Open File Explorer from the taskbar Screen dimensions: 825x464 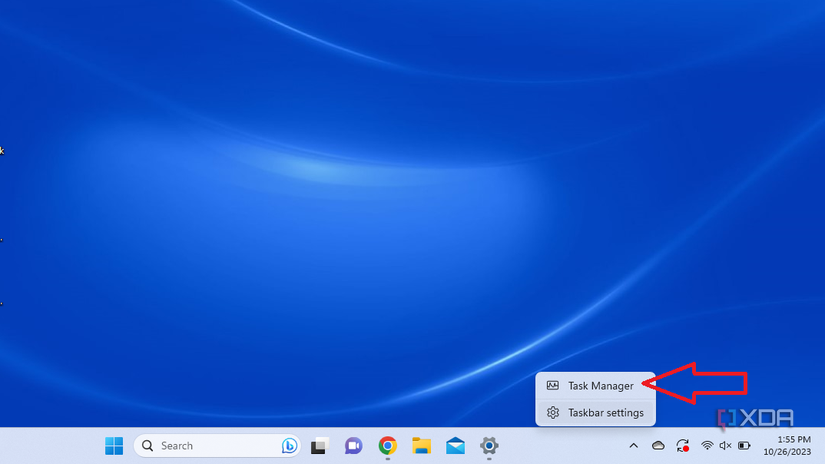coord(421,446)
